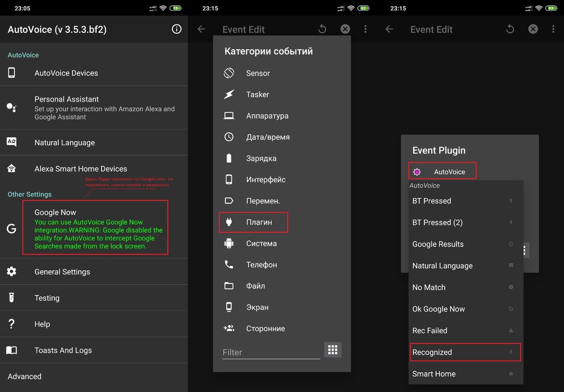Choose the Зарядка category
Viewport: 564px width, 392px height.
coord(282,158)
